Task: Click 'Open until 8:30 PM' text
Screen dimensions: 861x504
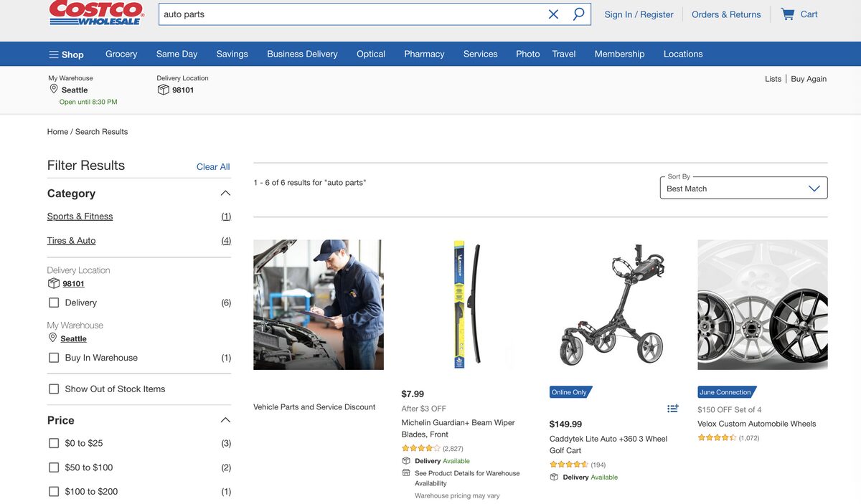Action: (88, 103)
